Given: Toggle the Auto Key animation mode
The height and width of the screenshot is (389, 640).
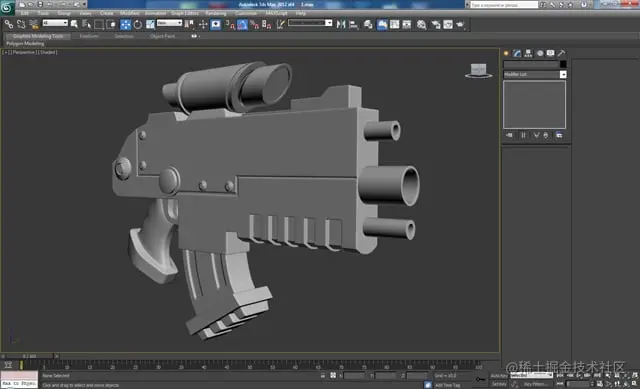Looking at the screenshot, I should pos(498,375).
